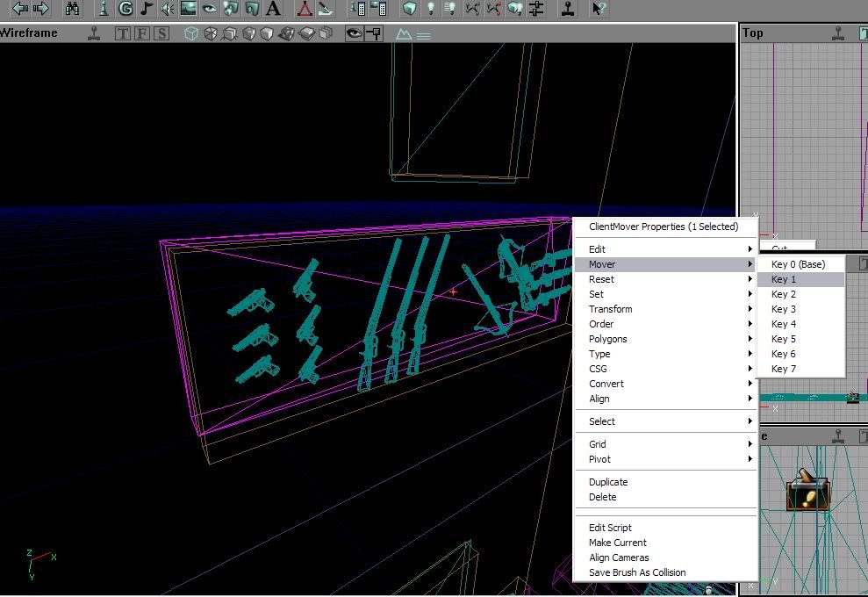Open the Music browser note icon

[x=147, y=9]
